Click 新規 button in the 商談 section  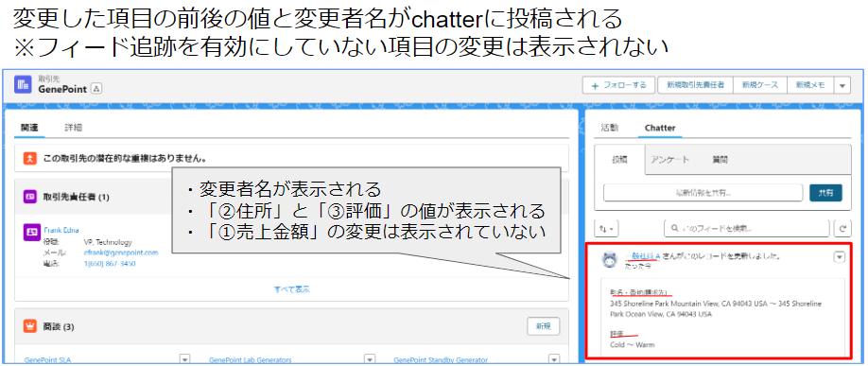(x=543, y=326)
